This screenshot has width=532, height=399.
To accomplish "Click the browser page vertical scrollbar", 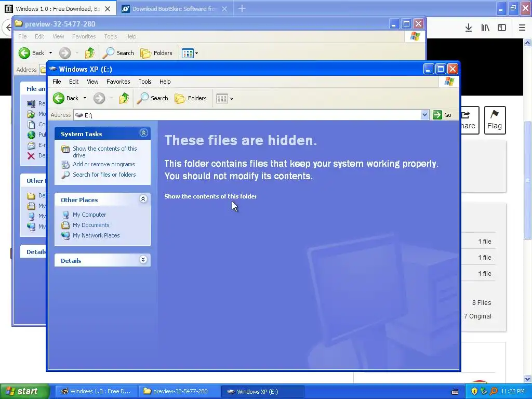I will click(528, 181).
